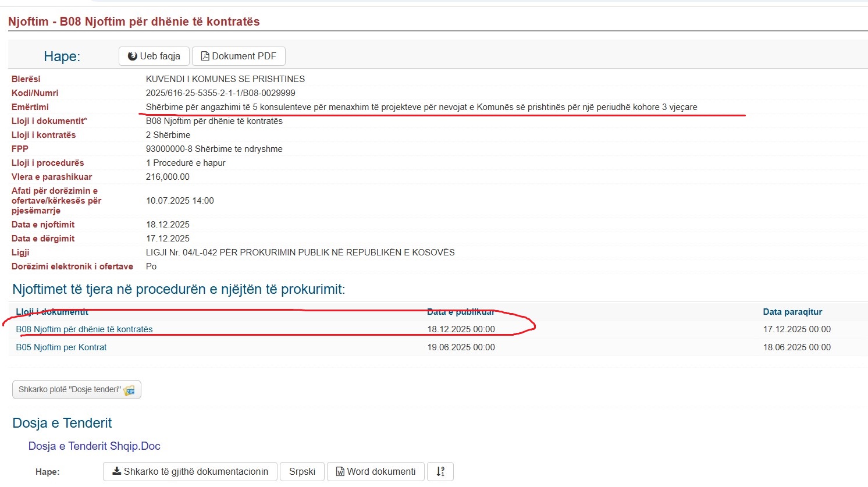Open the B08 Njoftim për dhënie të kontratës link
The image size is (868, 487).
[84, 329]
